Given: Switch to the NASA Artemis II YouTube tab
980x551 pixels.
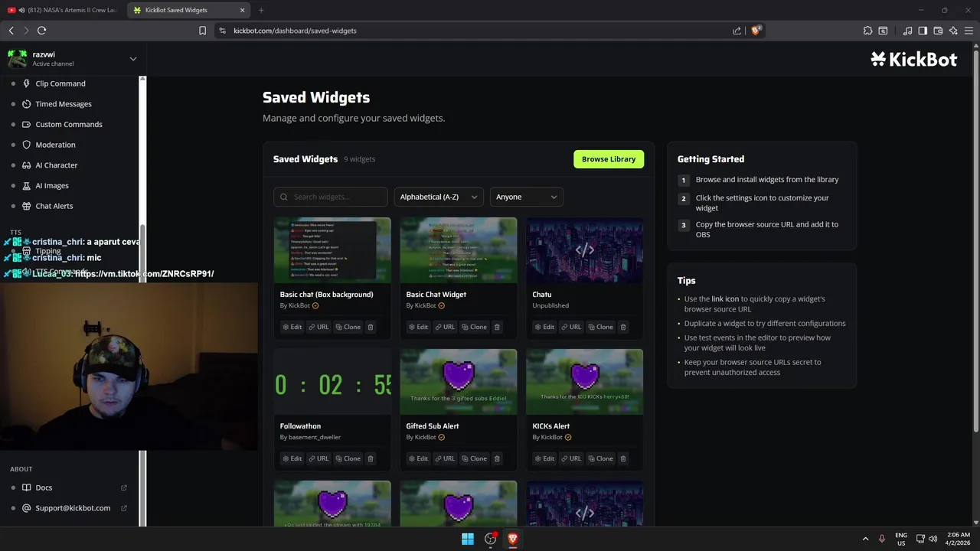Looking at the screenshot, I should (x=63, y=10).
